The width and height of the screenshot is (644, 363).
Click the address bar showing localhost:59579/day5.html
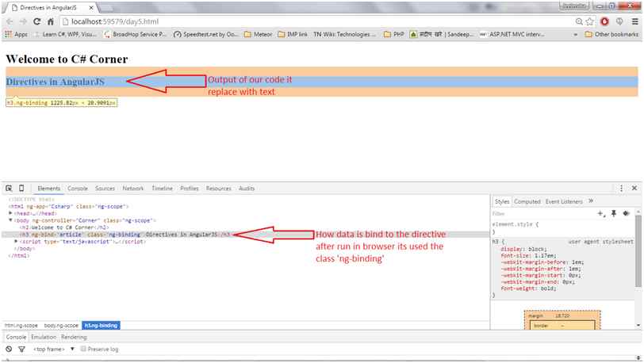[316, 21]
